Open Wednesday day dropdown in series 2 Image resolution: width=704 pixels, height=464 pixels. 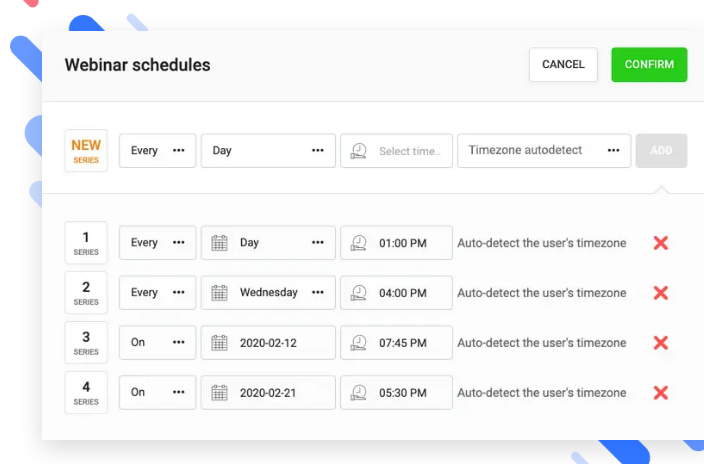(x=280, y=293)
